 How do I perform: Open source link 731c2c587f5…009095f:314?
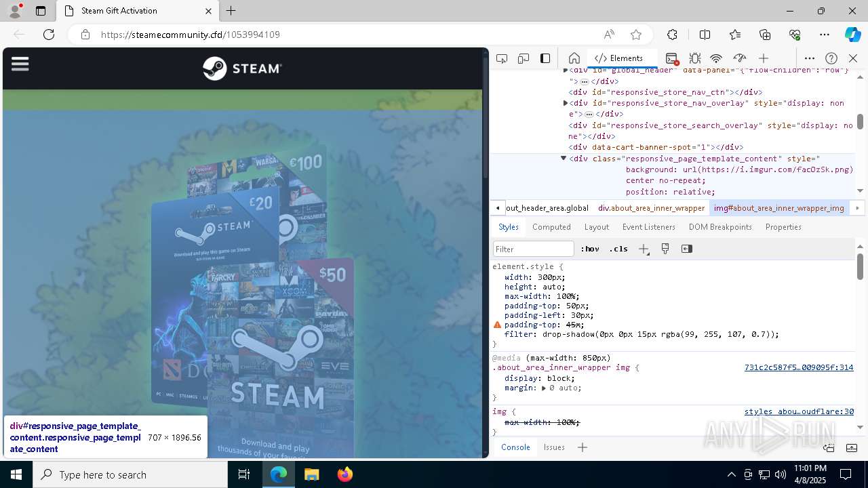tap(799, 367)
